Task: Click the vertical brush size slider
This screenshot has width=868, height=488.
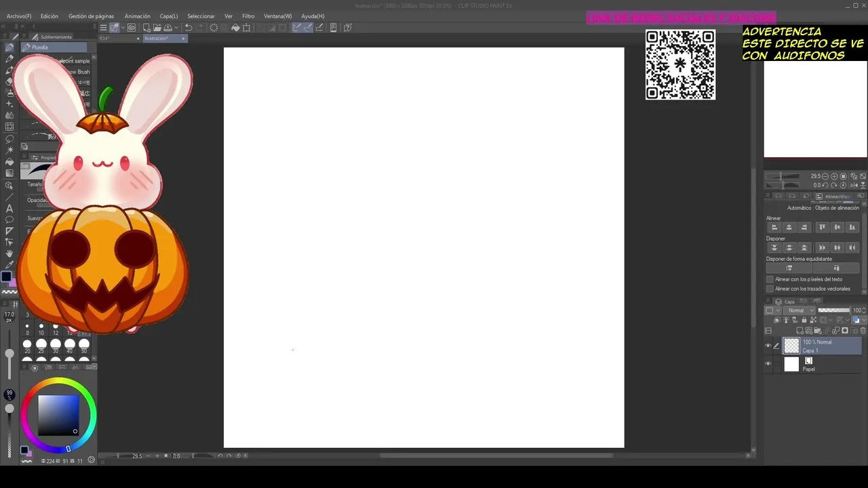Action: pyautogui.click(x=9, y=352)
